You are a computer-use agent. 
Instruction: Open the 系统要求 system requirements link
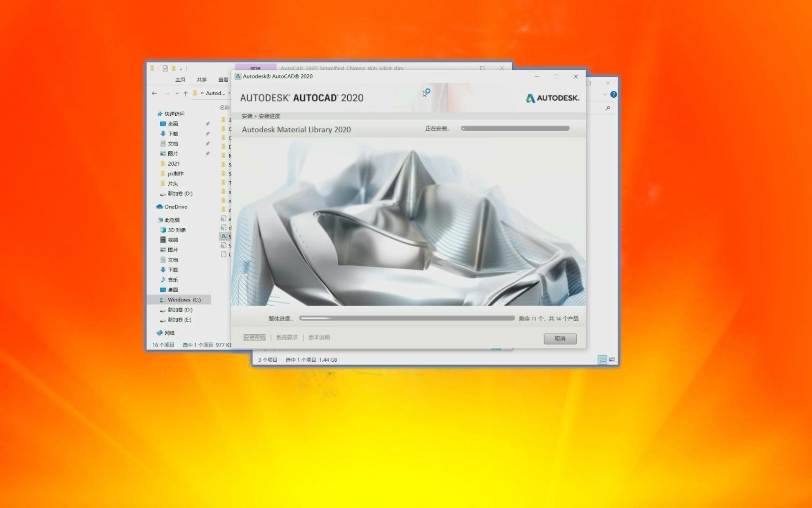pyautogui.click(x=287, y=337)
